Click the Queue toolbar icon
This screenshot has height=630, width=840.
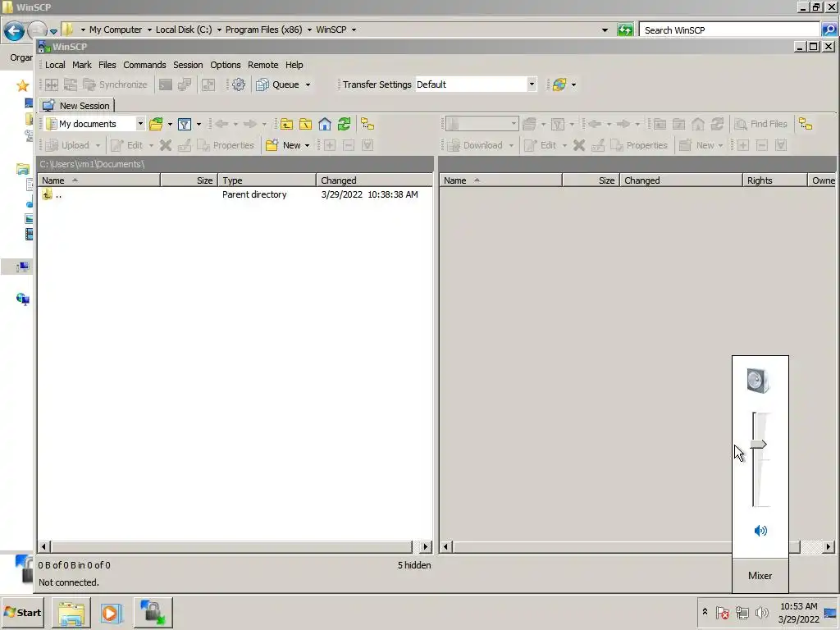pos(262,84)
